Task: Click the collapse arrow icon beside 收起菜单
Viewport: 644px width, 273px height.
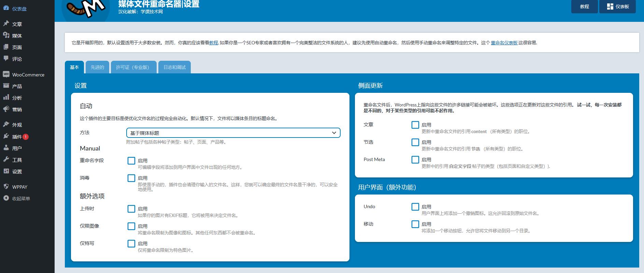Action: point(6,198)
